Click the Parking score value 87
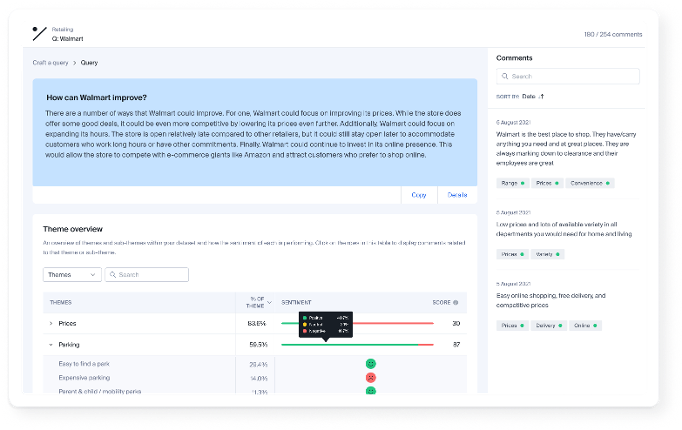The height and width of the screenshot is (430, 682). 456,345
